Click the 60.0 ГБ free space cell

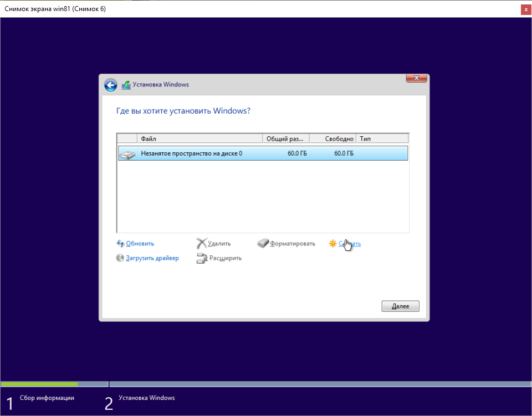click(x=344, y=153)
